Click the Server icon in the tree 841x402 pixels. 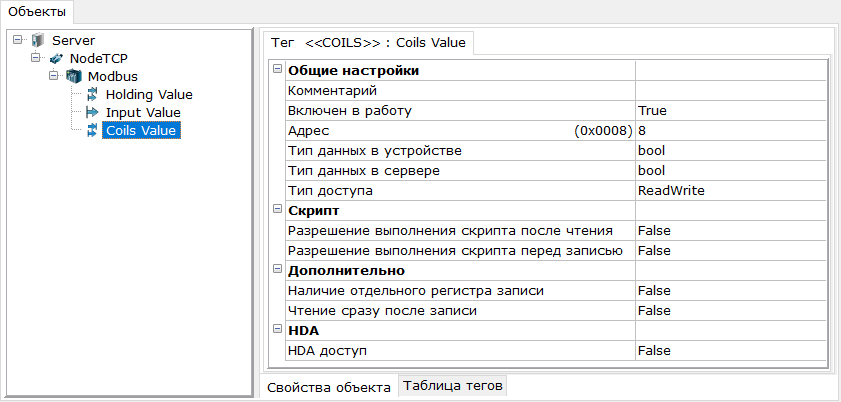tap(38, 40)
